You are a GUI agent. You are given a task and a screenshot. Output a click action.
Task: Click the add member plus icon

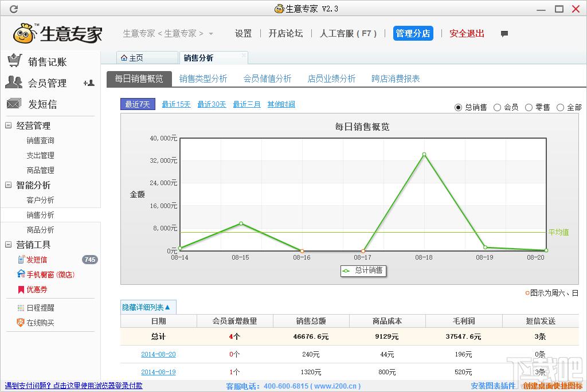(x=89, y=83)
